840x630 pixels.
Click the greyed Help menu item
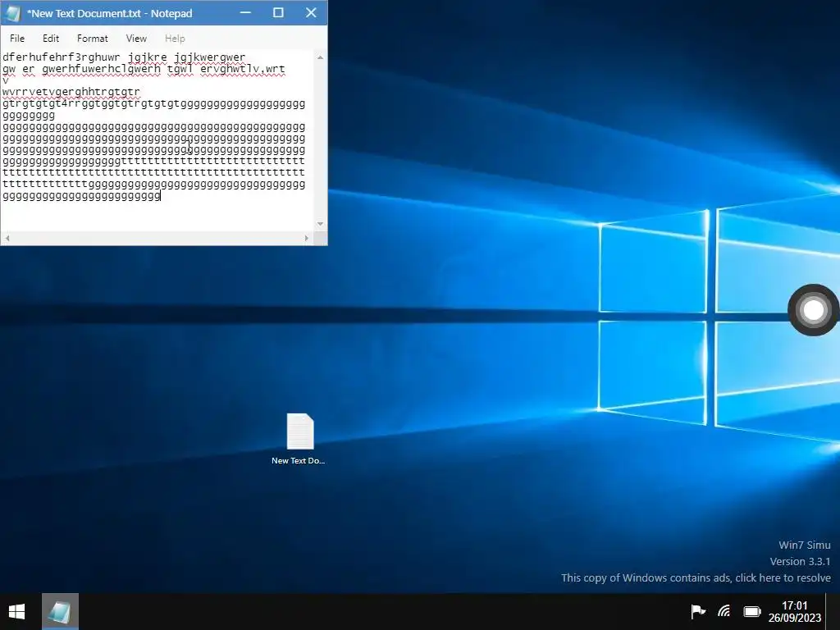pos(175,39)
